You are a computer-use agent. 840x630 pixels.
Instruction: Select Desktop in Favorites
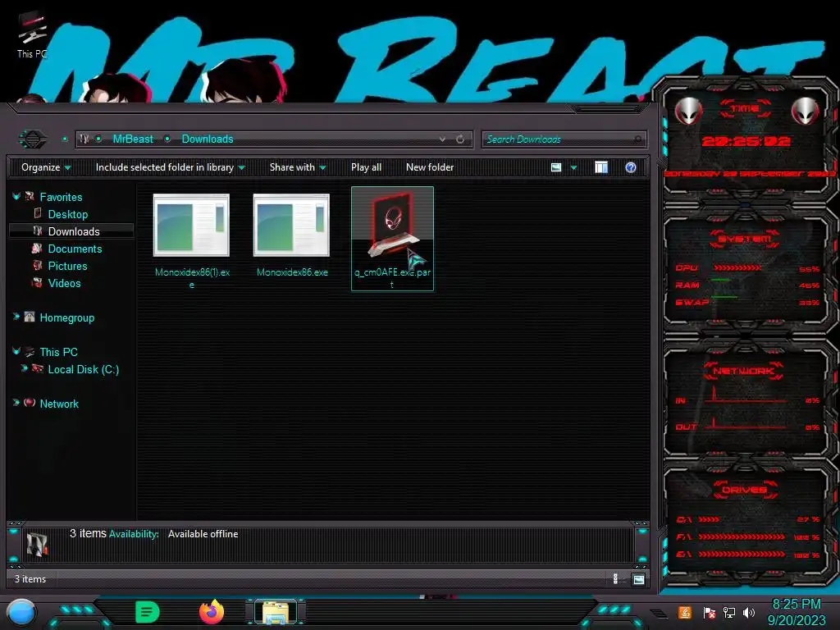67,214
